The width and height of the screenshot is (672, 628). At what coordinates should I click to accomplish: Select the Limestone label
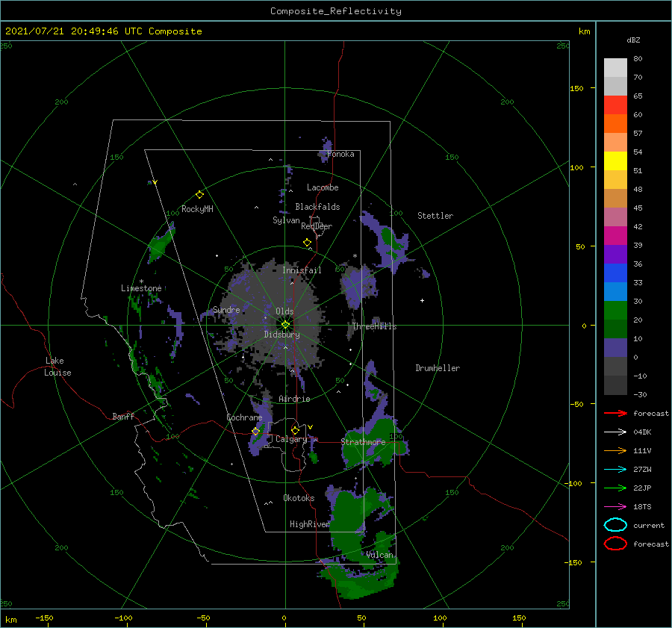pyautogui.click(x=141, y=288)
